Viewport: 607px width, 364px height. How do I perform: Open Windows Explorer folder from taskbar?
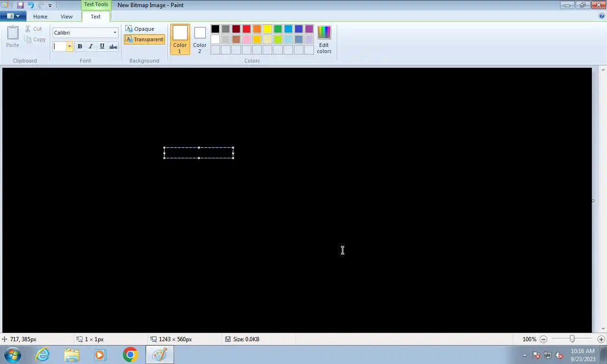coord(72,355)
